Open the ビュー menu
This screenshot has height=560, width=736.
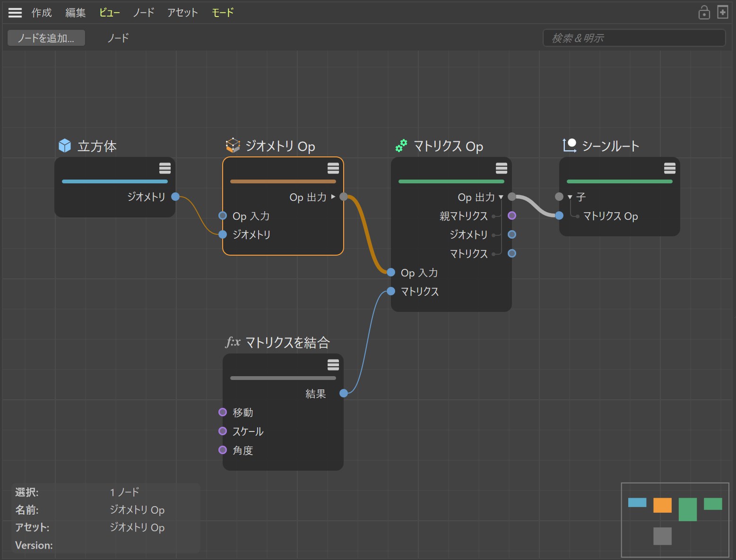click(x=109, y=13)
